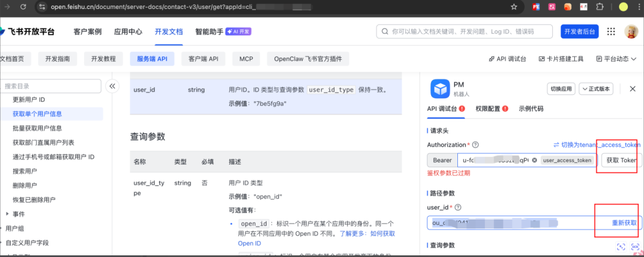644x257 pixels.
Task: Click 开发者后台 button
Action: tap(580, 32)
